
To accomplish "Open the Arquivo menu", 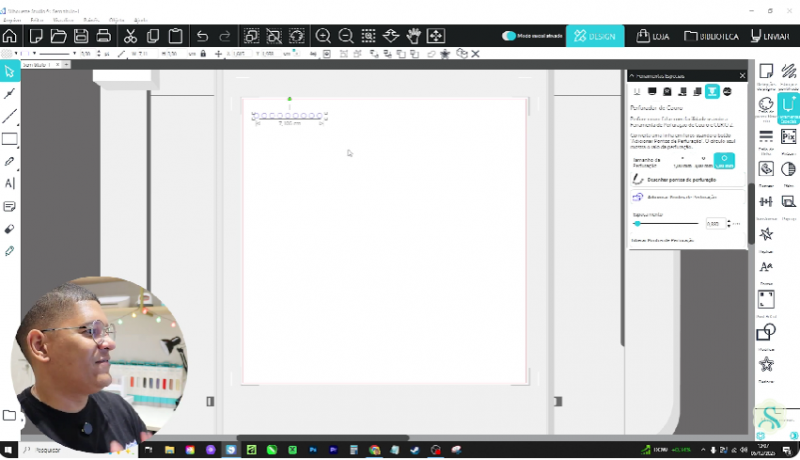I will click(12, 20).
